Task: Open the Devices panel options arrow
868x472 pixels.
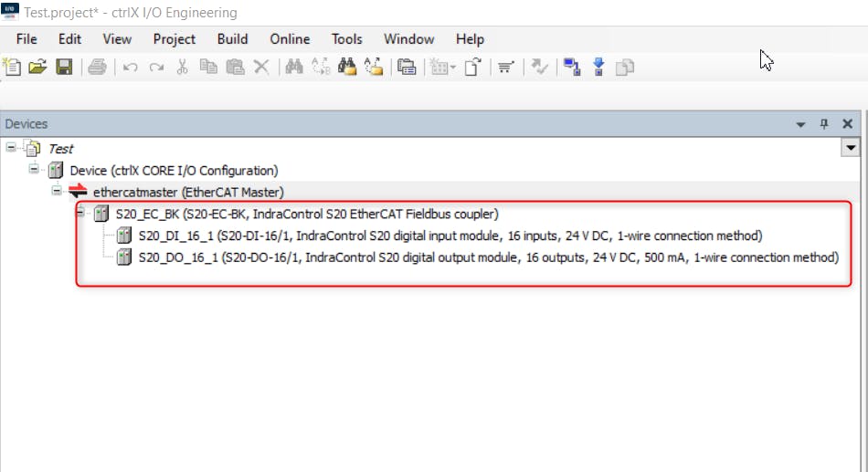Action: click(x=800, y=124)
